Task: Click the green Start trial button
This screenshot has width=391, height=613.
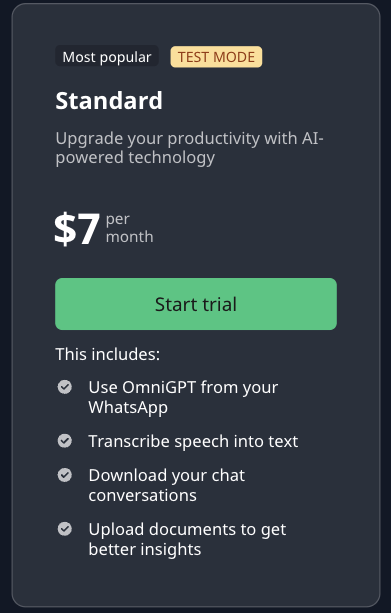Action: coord(196,304)
